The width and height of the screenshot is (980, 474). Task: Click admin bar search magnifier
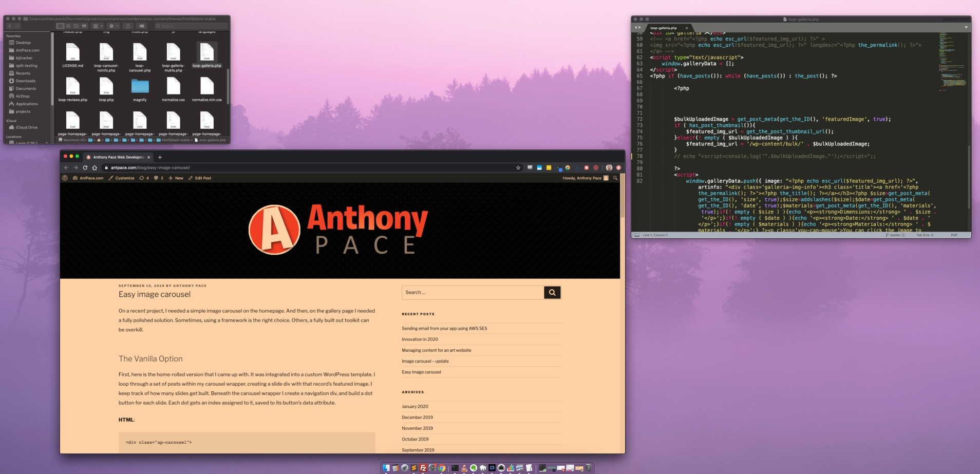615,178
